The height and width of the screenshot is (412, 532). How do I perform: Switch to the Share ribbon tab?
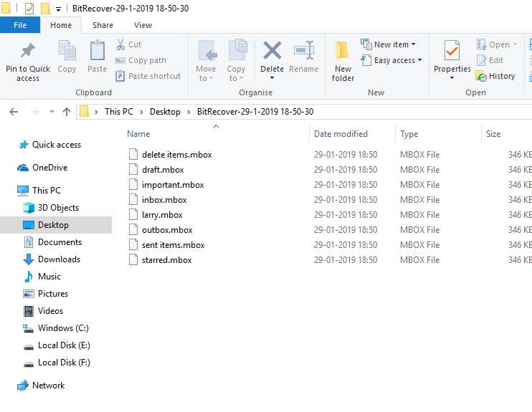tap(103, 25)
